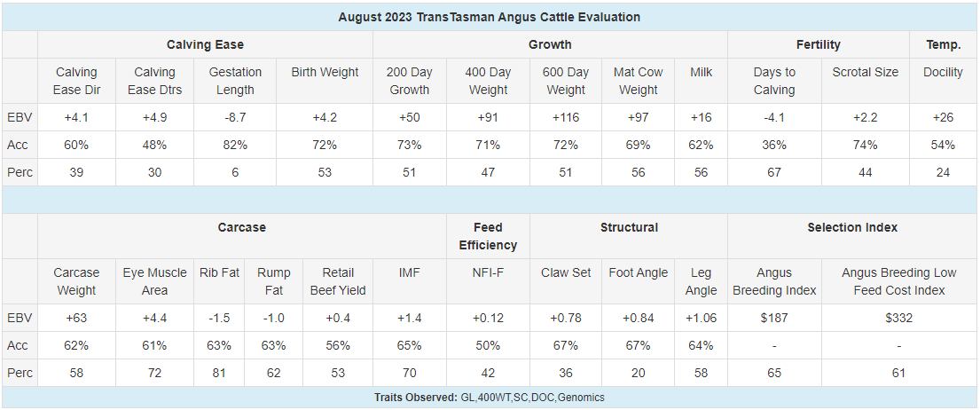This screenshot has width=980, height=410.
Task: Click the Birth Weight trait header
Action: coord(325,72)
